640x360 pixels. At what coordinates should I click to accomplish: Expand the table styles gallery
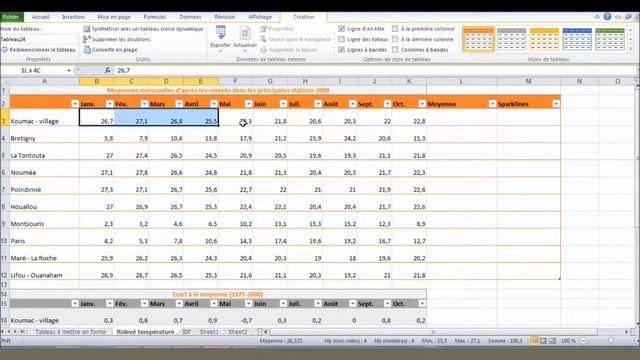click(631, 49)
